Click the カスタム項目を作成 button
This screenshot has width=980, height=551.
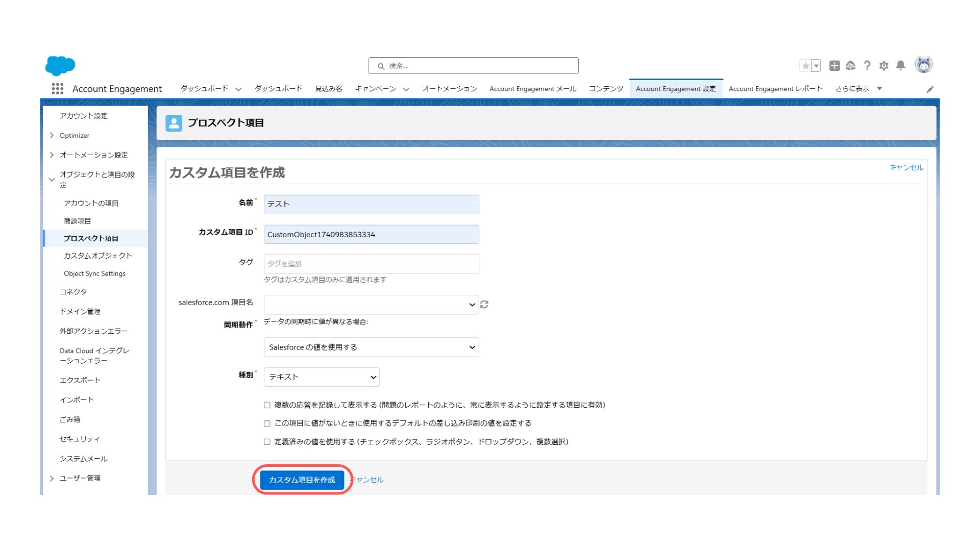[302, 480]
